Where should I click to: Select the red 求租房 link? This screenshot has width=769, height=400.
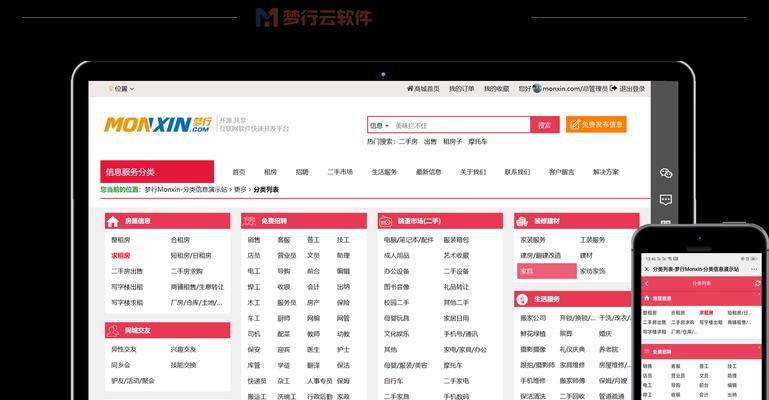tap(121, 256)
